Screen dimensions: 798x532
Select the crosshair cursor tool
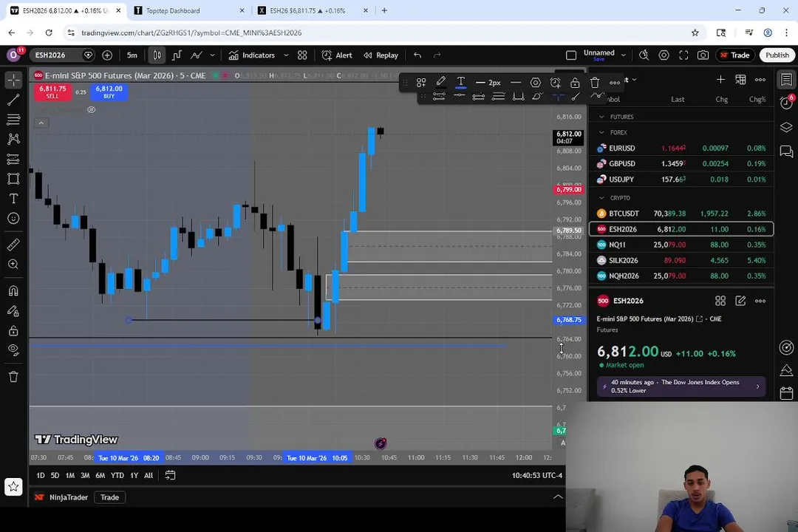(13, 80)
